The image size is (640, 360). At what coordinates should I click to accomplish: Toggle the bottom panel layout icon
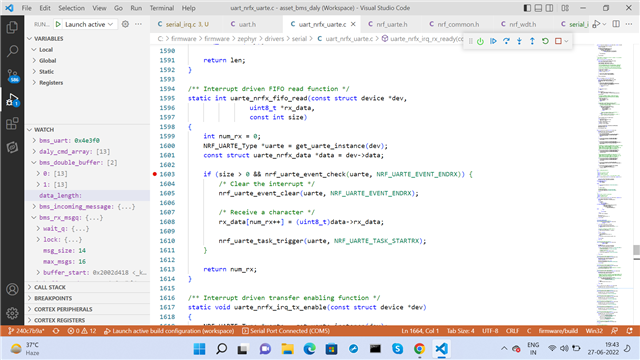[538, 8]
